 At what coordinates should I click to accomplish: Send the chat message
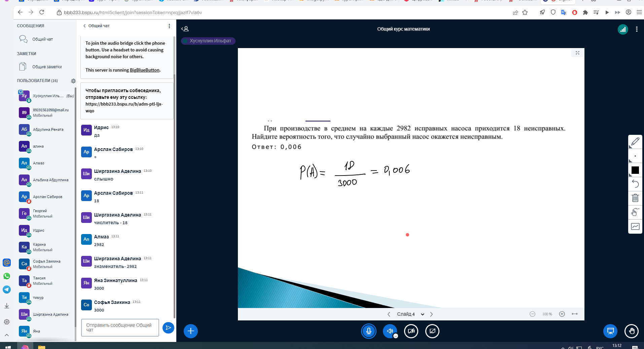(x=168, y=328)
